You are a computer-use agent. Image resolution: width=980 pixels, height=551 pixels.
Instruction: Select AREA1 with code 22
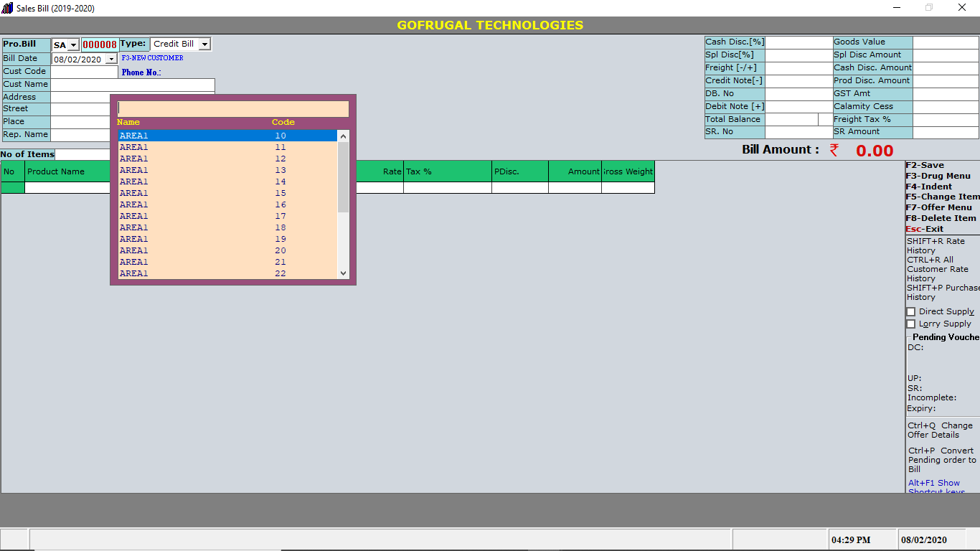(x=227, y=273)
